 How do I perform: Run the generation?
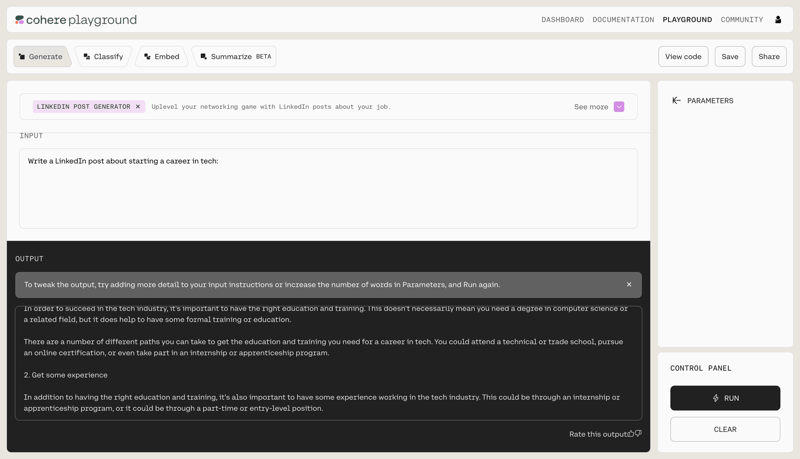click(x=725, y=398)
